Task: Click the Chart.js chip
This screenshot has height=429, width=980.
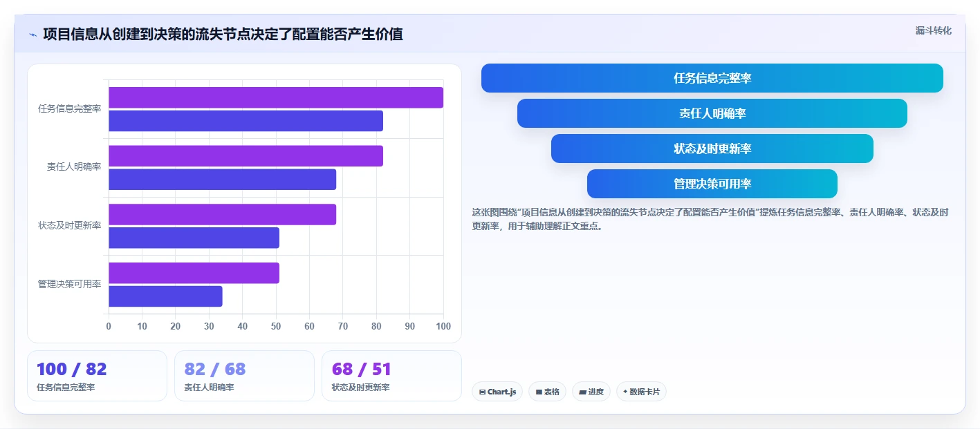Action: point(497,392)
